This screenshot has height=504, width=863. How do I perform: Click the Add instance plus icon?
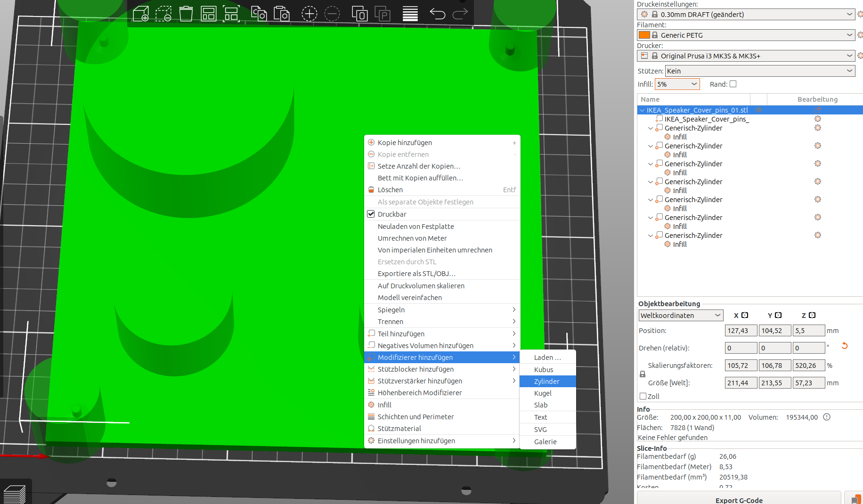point(309,14)
